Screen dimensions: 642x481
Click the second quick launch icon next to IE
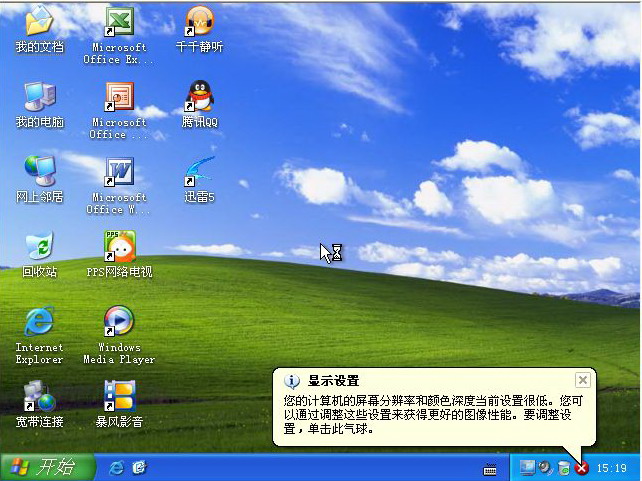tap(139, 467)
